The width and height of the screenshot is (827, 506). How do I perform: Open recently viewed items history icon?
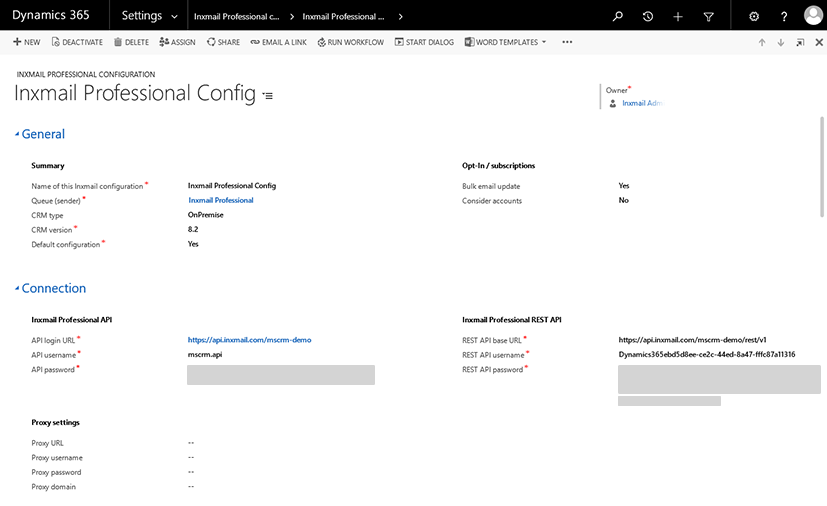(648, 16)
